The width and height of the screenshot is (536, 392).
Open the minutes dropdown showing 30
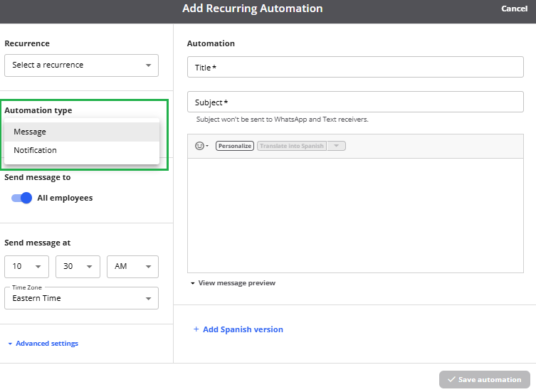click(x=78, y=266)
